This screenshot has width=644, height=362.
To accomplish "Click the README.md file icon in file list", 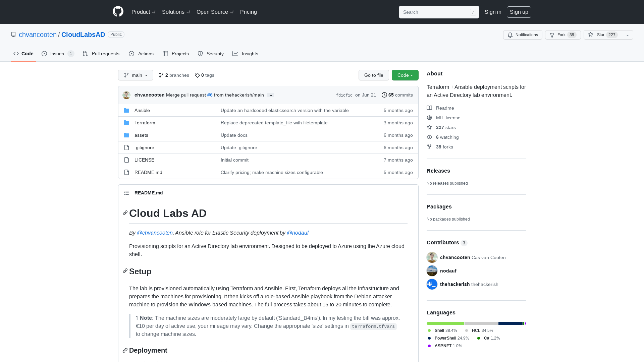I will (126, 172).
